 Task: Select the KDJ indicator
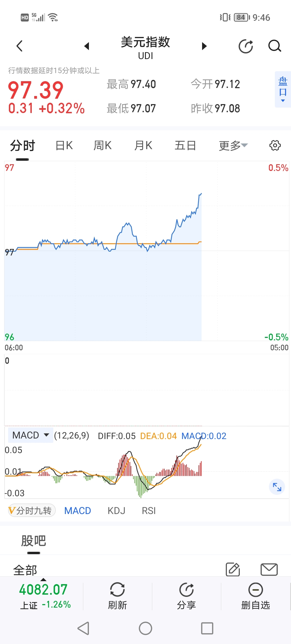(116, 511)
